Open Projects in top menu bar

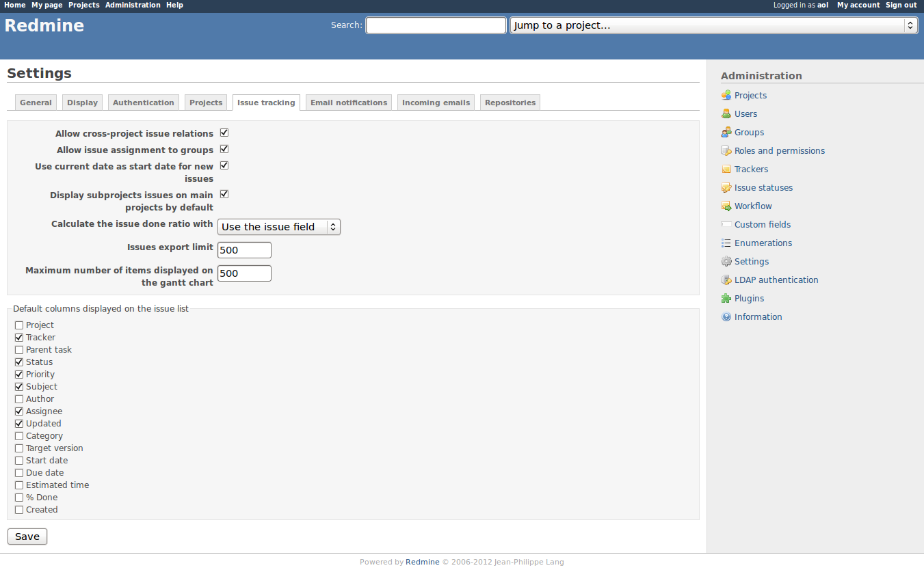tap(84, 5)
